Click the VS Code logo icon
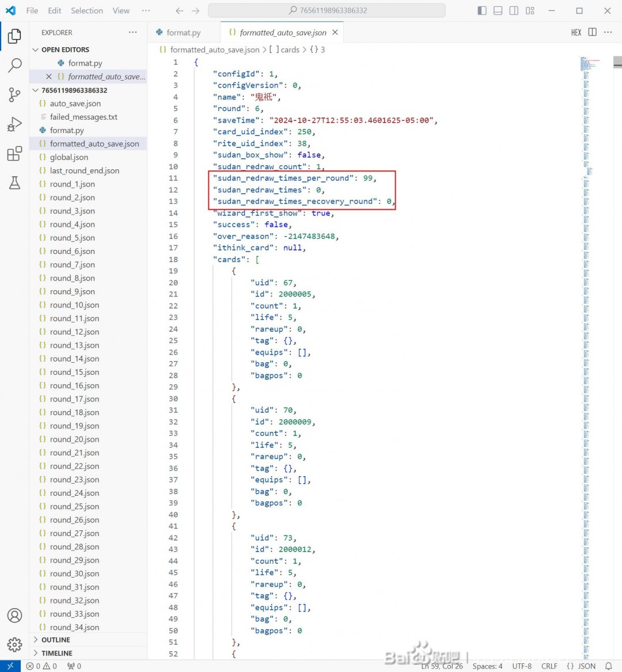622x672 pixels. (11, 10)
